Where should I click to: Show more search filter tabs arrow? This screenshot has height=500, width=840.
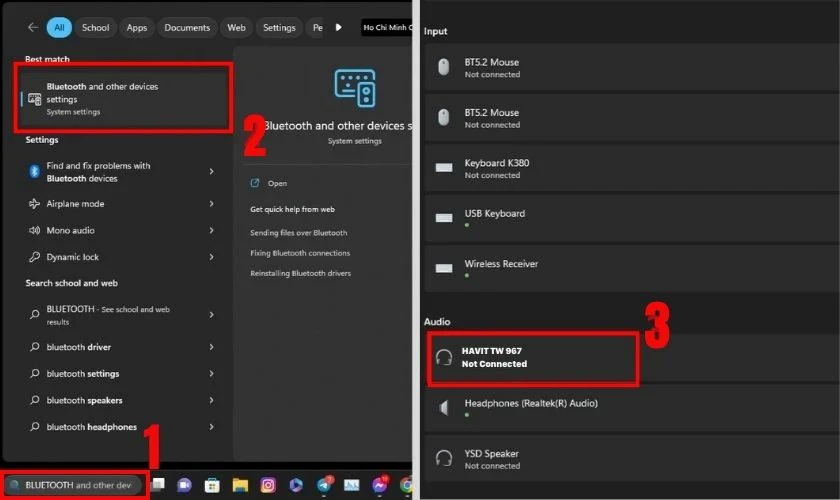338,28
